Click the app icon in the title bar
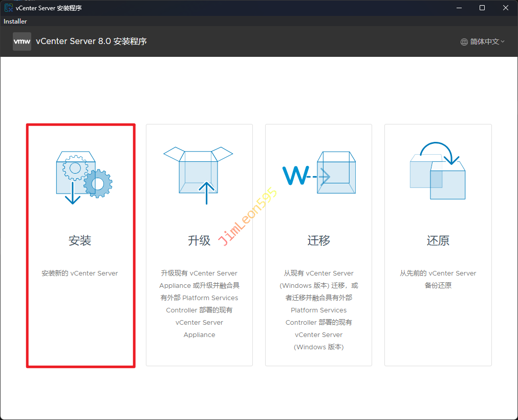Viewport: 518px width, 420px height. (9, 8)
